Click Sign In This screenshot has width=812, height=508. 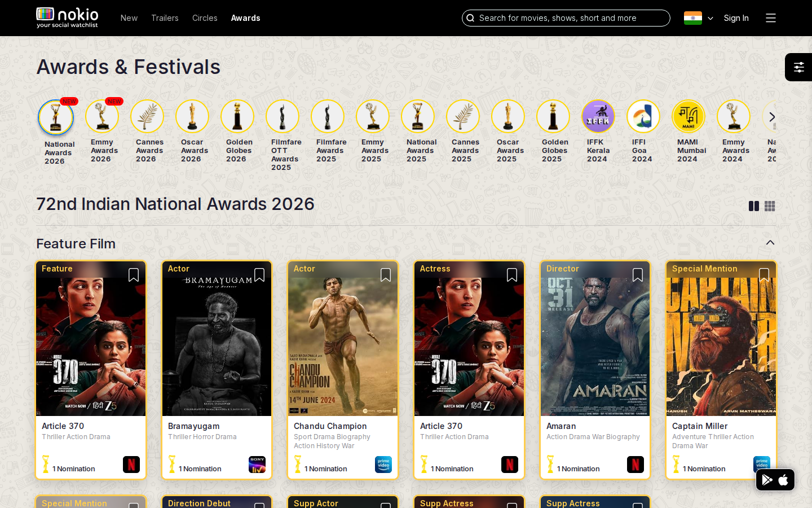point(736,18)
